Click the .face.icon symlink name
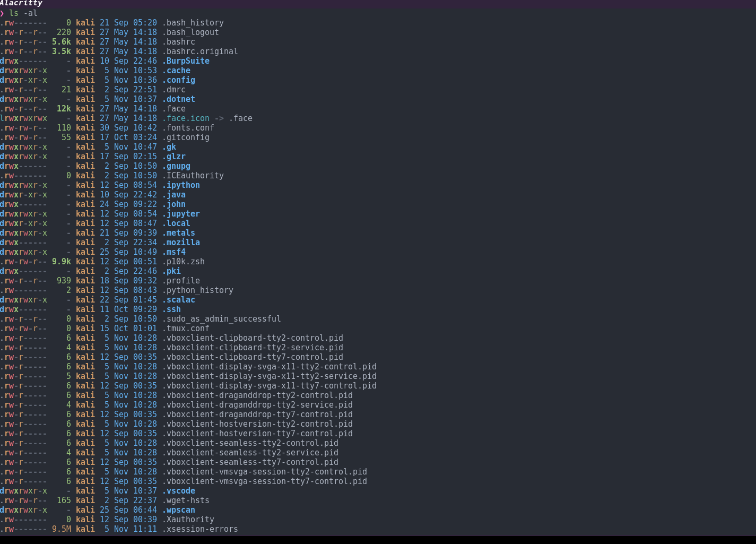 click(x=186, y=118)
